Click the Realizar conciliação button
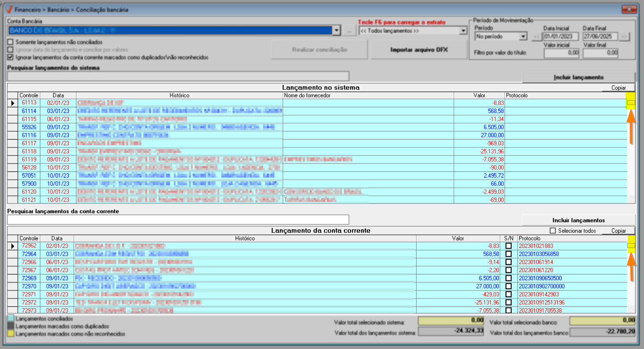The height and width of the screenshot is (349, 644). point(319,50)
